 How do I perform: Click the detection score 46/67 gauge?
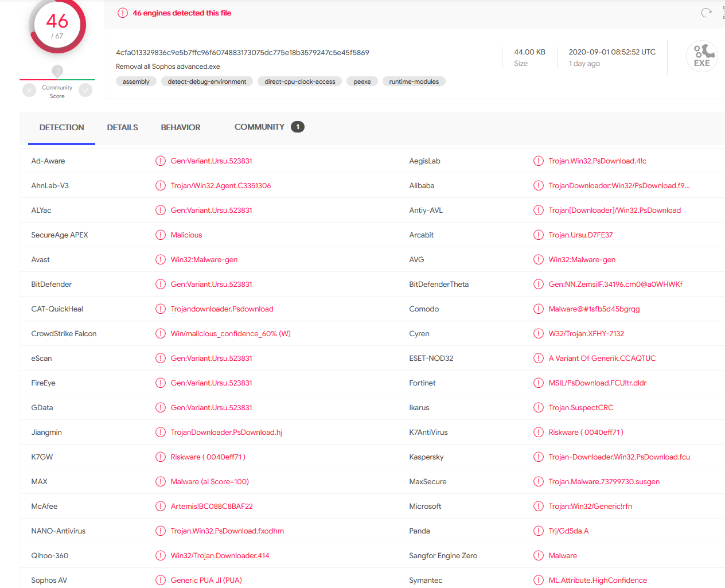click(57, 26)
